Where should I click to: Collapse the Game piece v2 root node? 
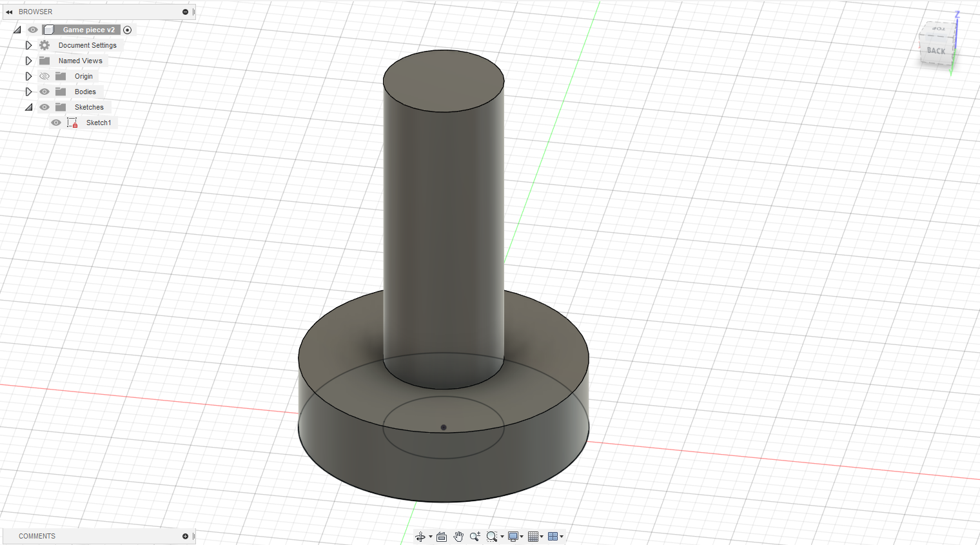click(x=17, y=30)
